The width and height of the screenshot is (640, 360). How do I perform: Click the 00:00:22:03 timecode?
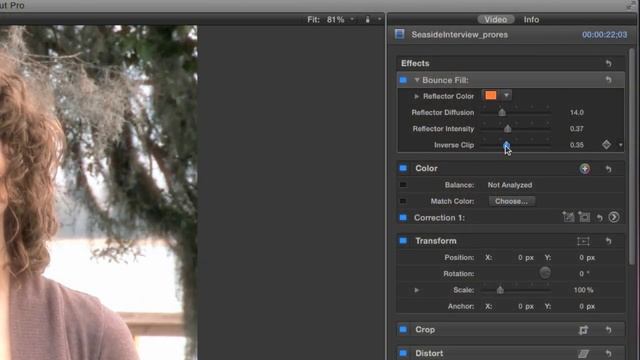coord(604,35)
